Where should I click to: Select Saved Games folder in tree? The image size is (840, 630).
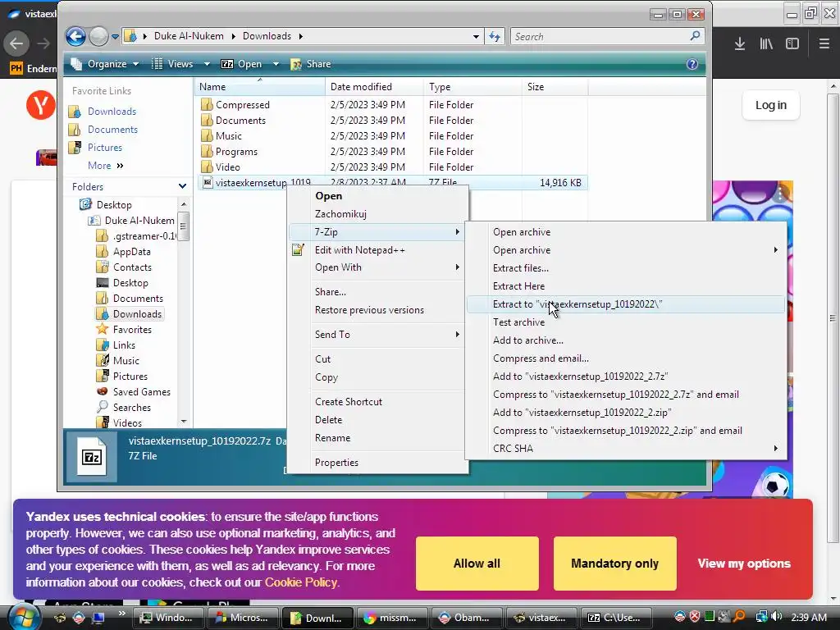[141, 391]
